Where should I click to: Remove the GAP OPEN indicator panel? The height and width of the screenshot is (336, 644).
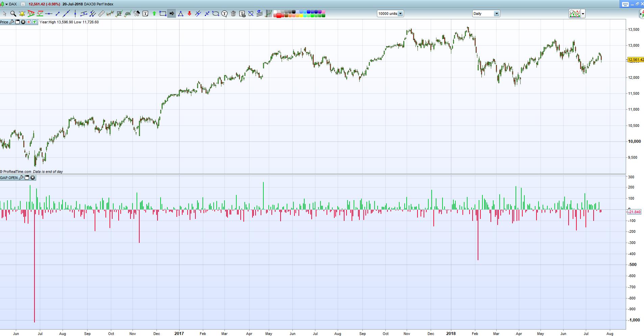tap(32, 178)
